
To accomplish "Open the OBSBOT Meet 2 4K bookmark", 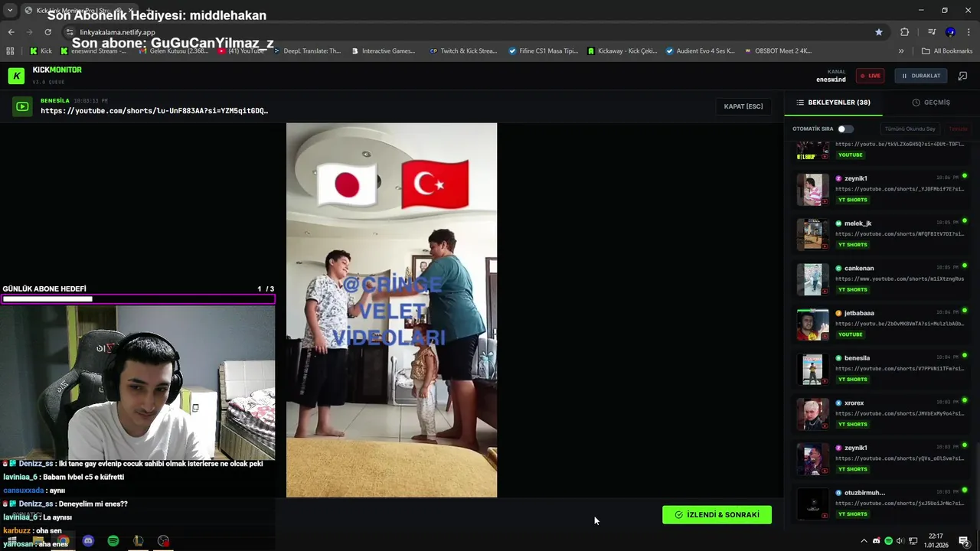I will 777,51.
